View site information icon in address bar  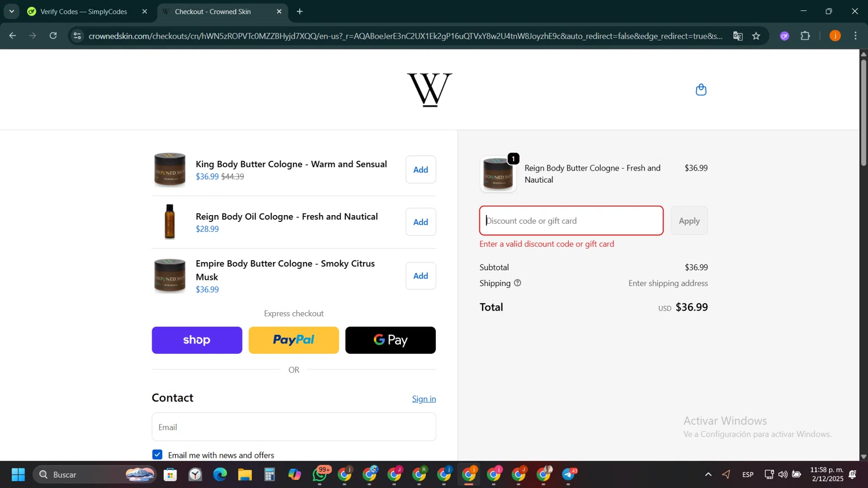click(77, 36)
